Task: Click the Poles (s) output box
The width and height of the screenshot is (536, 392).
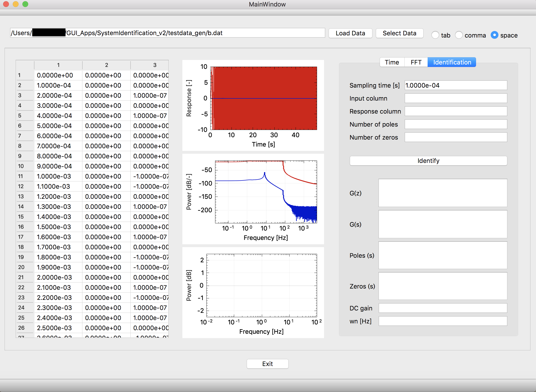Action: click(x=443, y=255)
